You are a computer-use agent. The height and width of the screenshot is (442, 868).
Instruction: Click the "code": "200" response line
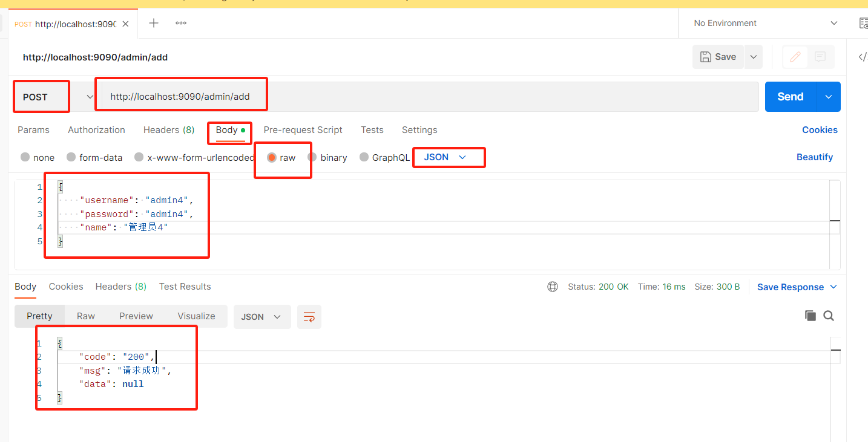tap(117, 357)
